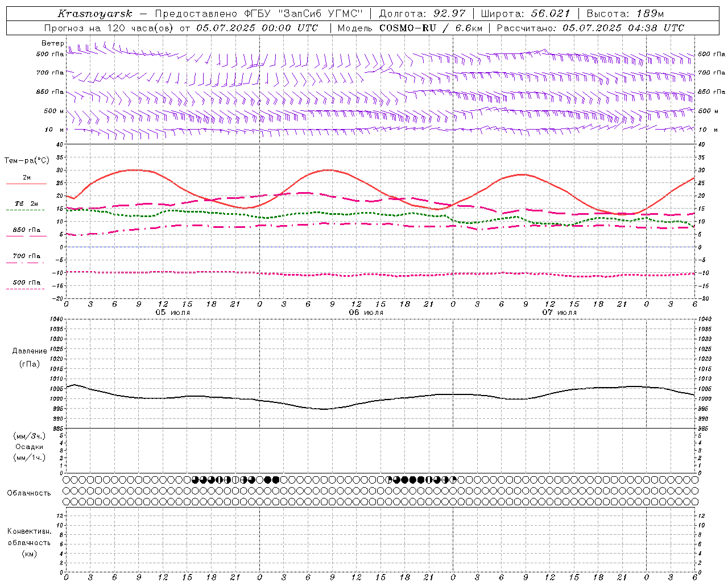This screenshot has width=728, height=582.
Task: Click the Широта: 56.021 header field
Action: pyautogui.click(x=525, y=14)
